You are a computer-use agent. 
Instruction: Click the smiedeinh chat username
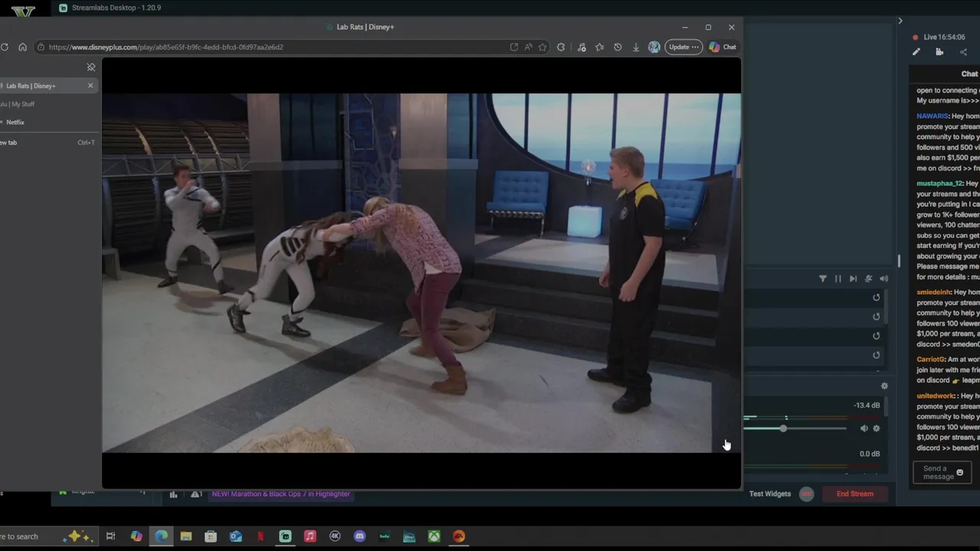933,292
